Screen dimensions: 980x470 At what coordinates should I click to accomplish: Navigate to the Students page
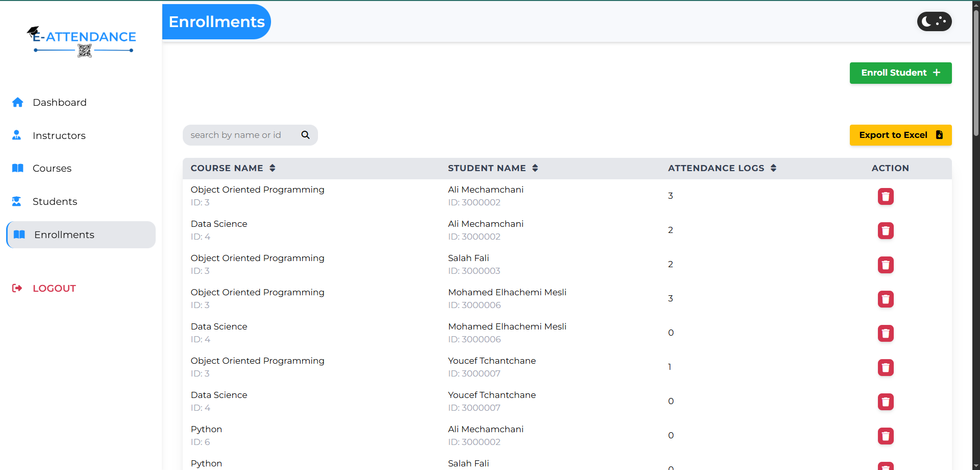tap(55, 202)
